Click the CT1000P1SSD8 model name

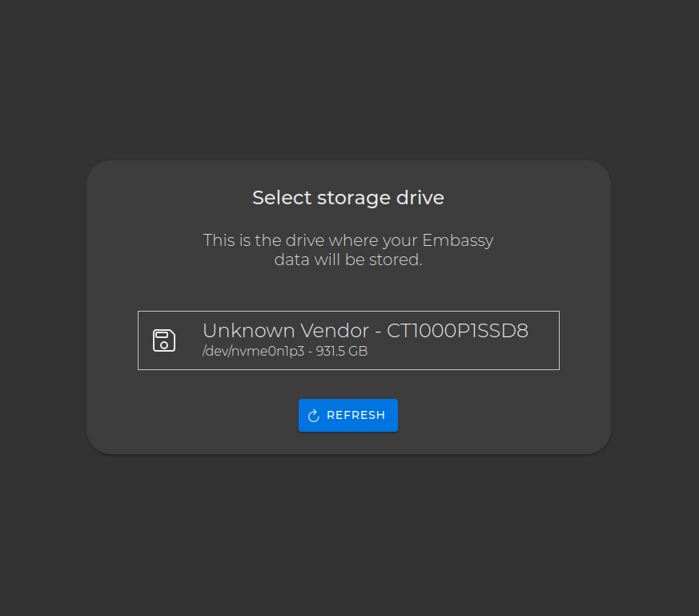click(x=457, y=331)
